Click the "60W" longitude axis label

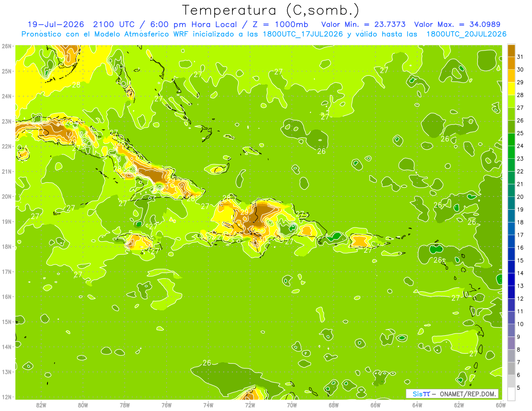[501, 405]
